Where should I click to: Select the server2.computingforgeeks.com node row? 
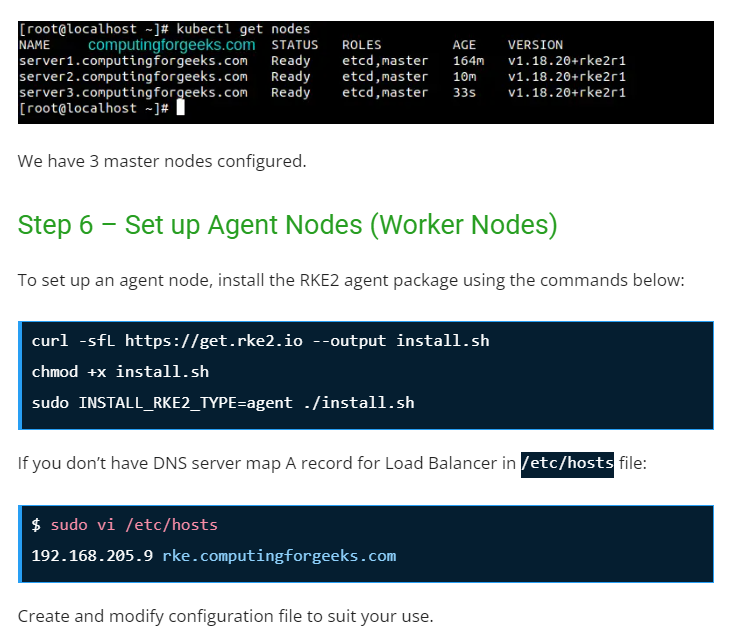tap(132, 76)
